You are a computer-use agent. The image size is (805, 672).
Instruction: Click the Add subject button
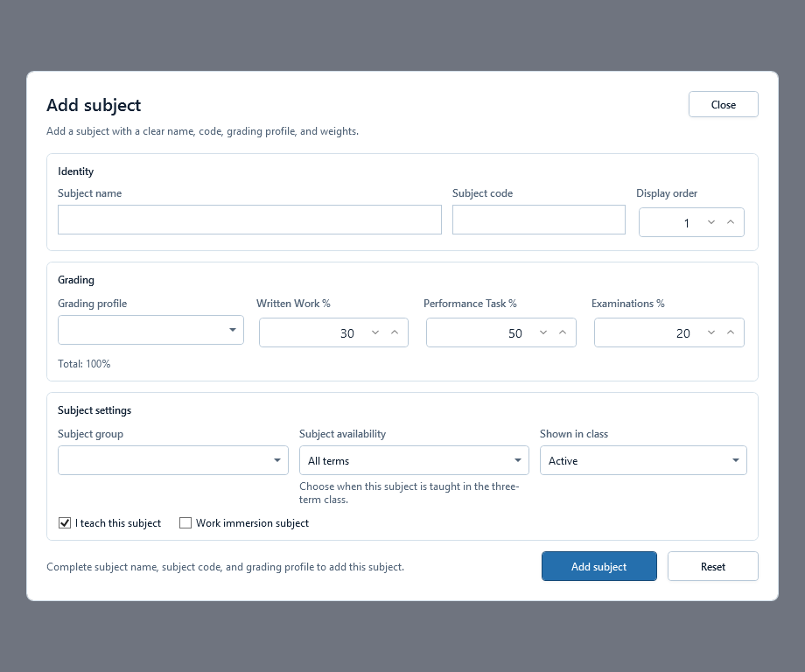(599, 566)
